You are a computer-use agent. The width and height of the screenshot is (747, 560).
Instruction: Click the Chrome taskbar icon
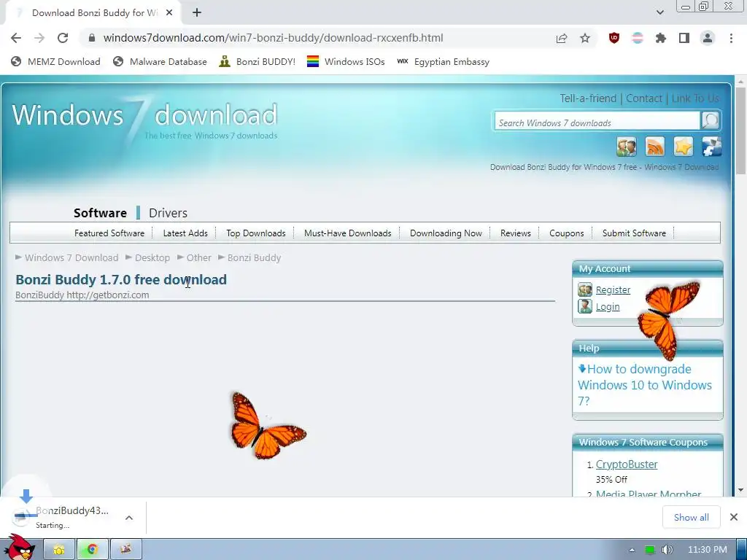93,550
